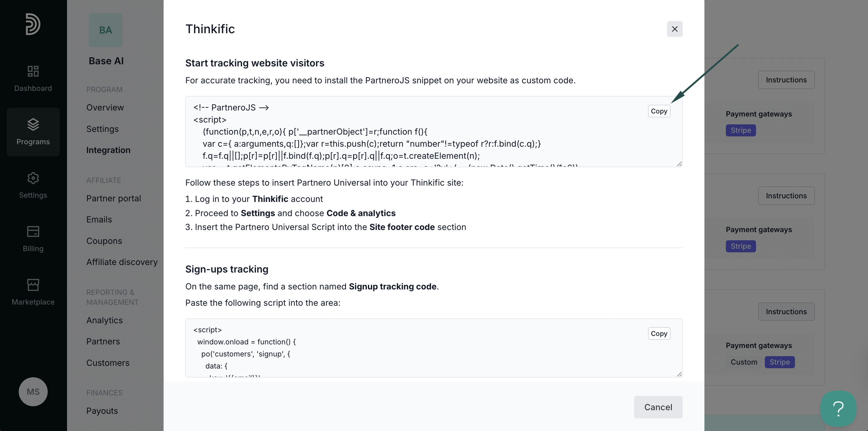Select Integration menu item
The height and width of the screenshot is (431, 868).
click(108, 150)
